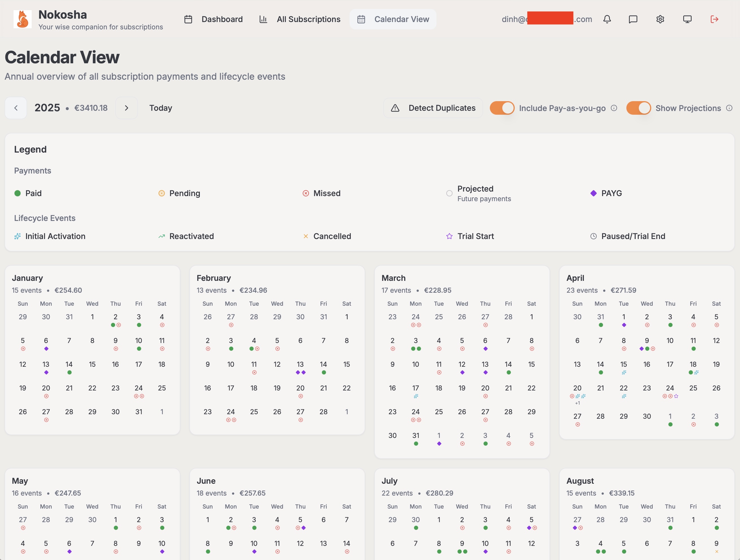Viewport: 740px width, 560px height.
Task: Click the user email address in the header
Action: tap(547, 19)
